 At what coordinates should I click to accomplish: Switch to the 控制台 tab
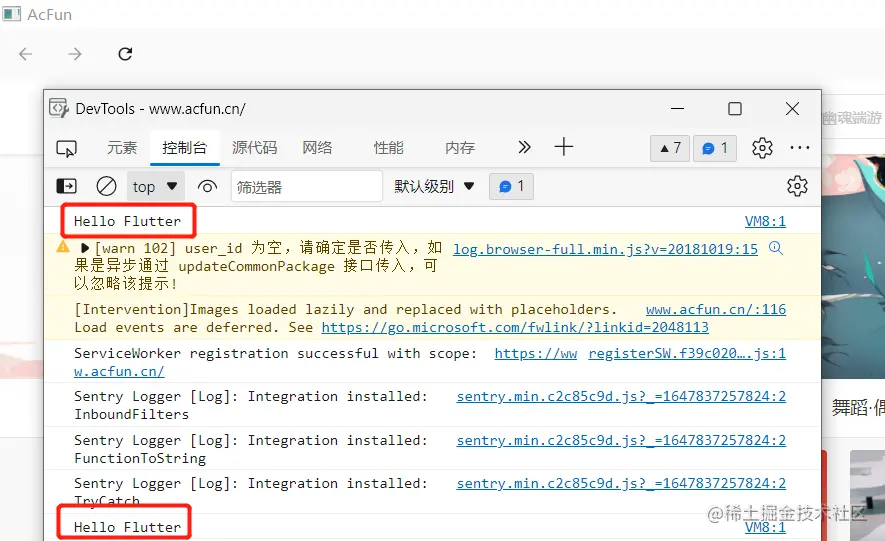coord(185,148)
